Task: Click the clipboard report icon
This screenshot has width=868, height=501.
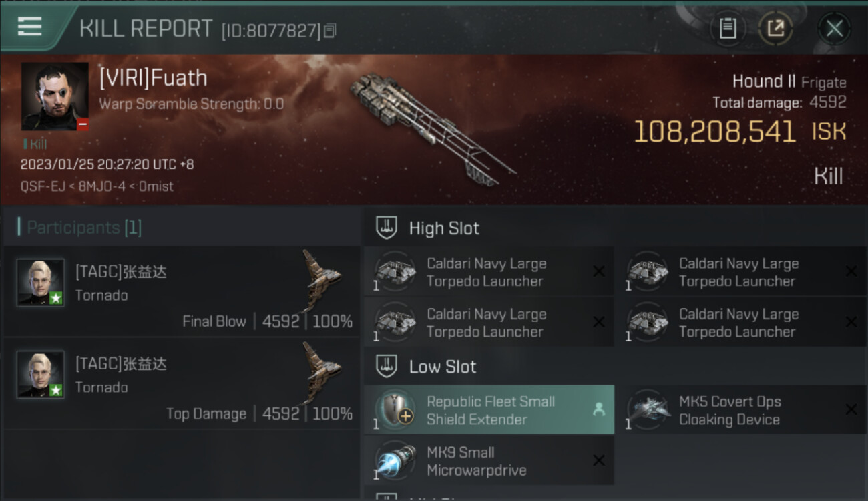Action: tap(727, 29)
